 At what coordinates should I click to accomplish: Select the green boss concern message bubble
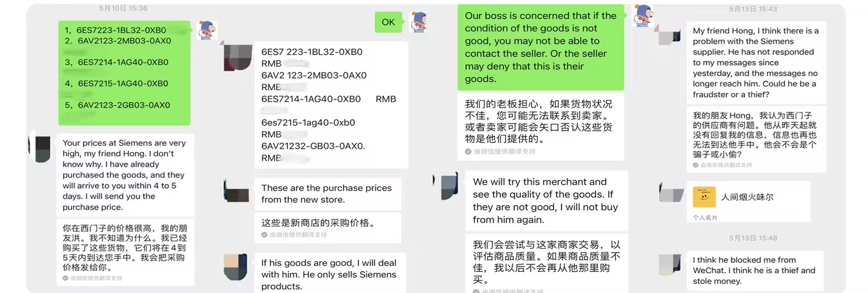[x=541, y=47]
